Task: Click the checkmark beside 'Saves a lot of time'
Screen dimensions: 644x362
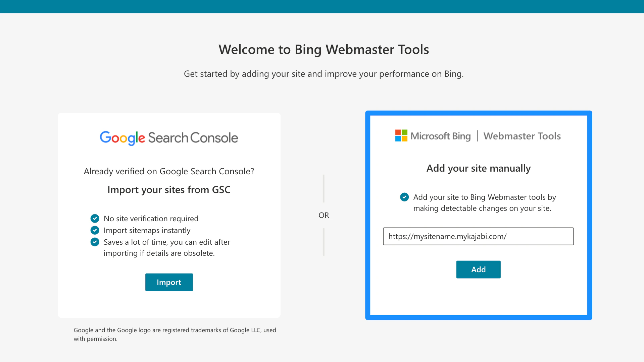Action: tap(95, 242)
